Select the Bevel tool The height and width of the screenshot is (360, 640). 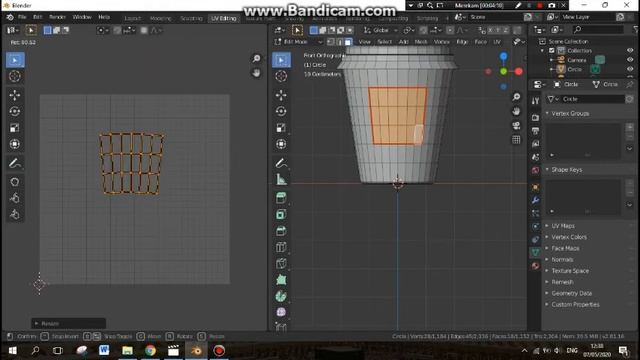pyautogui.click(x=281, y=231)
